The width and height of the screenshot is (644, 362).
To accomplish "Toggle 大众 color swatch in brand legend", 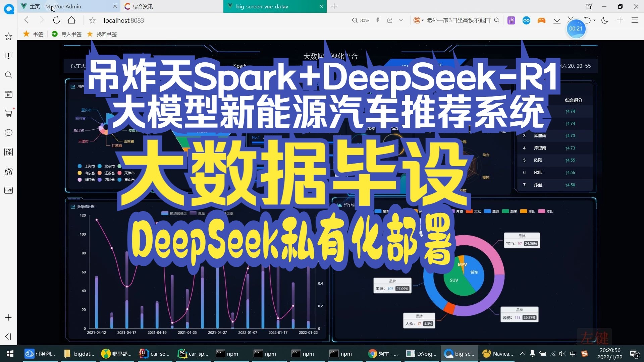I will [469, 212].
